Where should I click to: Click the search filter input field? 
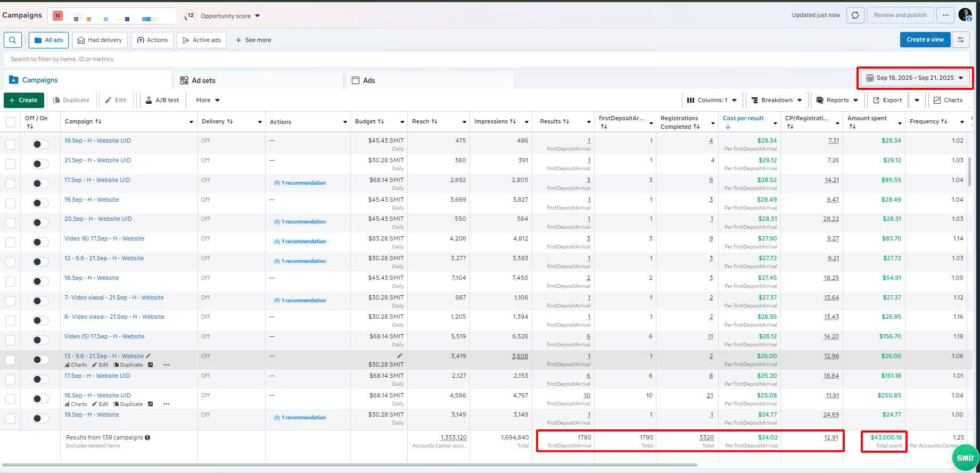pyautogui.click(x=487, y=59)
